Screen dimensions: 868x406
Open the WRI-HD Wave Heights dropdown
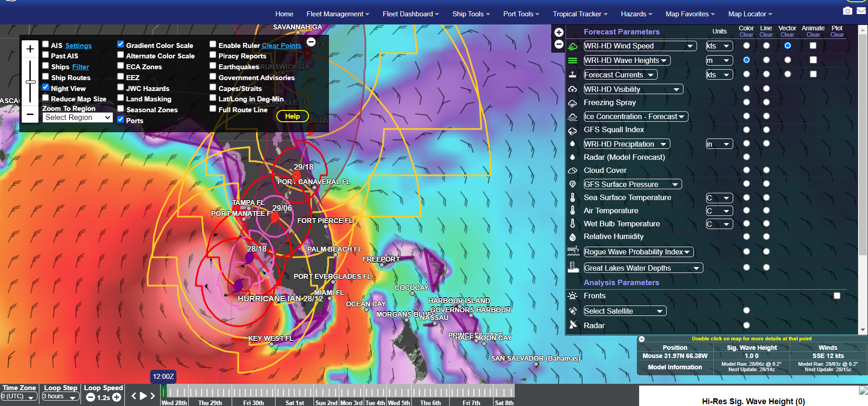tap(627, 60)
